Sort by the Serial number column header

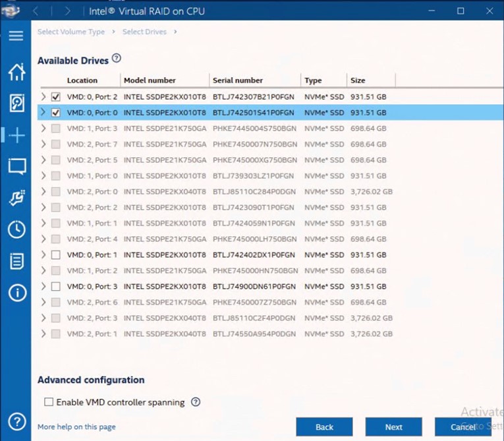238,80
